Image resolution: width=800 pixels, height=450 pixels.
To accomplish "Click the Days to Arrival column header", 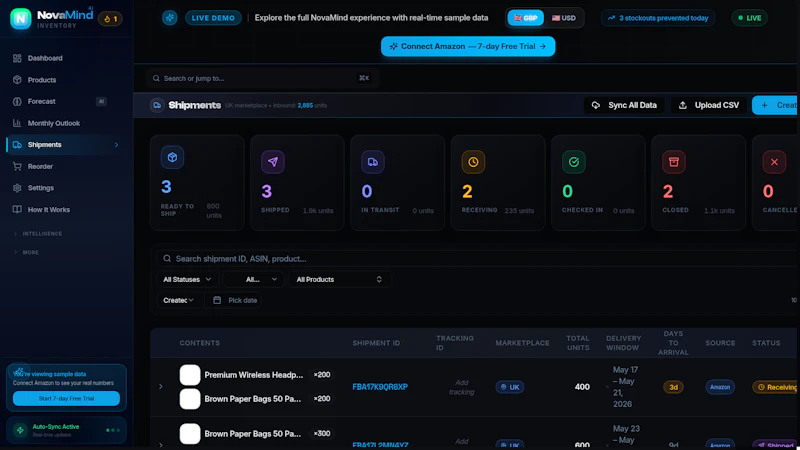I will click(673, 343).
